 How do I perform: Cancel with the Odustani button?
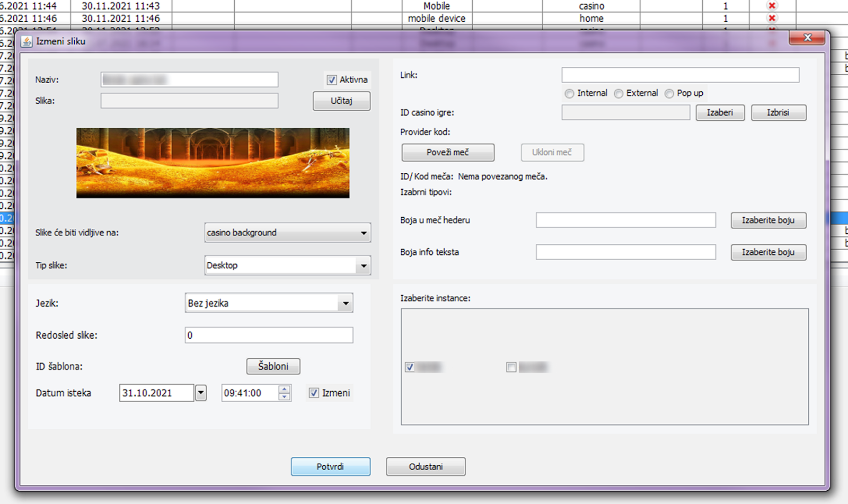click(x=426, y=466)
